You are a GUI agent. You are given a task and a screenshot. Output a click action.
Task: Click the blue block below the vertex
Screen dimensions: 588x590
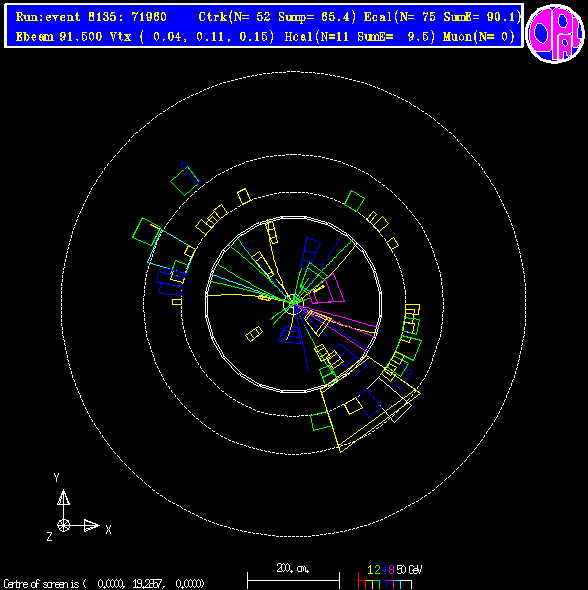click(x=290, y=335)
